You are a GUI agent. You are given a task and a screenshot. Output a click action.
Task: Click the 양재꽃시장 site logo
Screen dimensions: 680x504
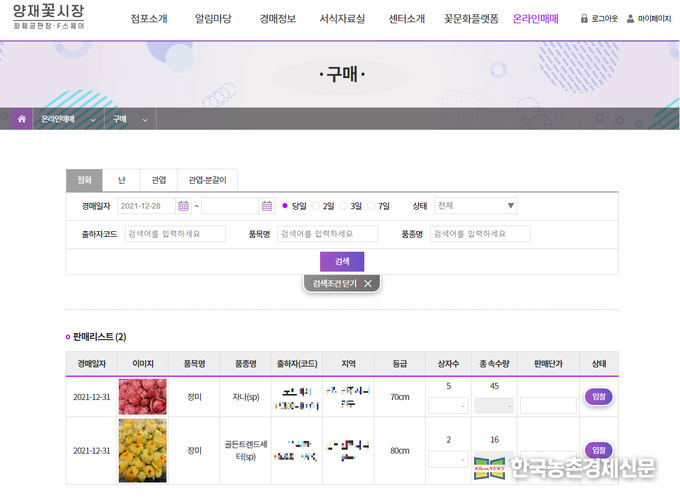pos(49,16)
